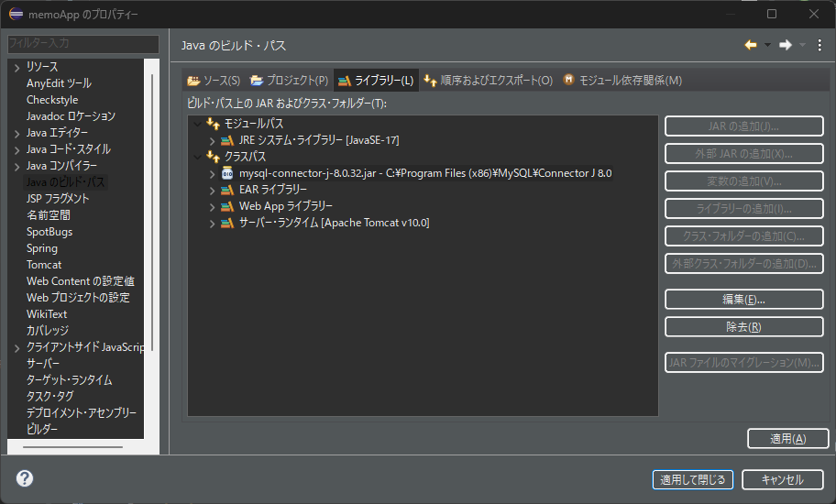Screen dimensions: 836x504
Task: Select Javadoc ロケーション in the sidebar
Action: tap(71, 116)
